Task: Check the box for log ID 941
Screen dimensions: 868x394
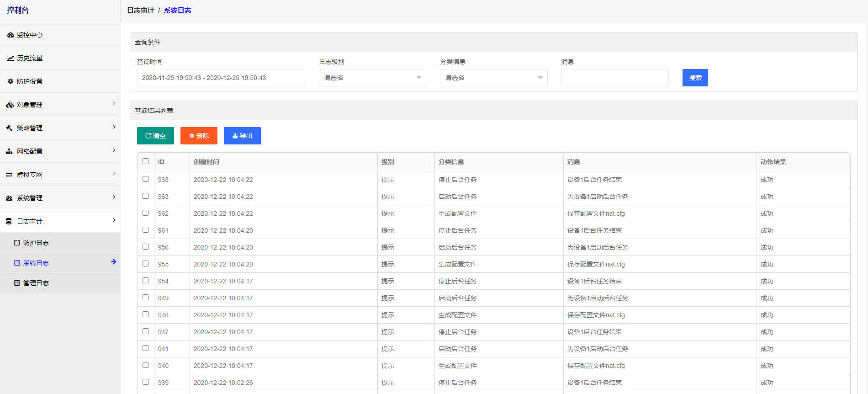Action: pos(146,348)
